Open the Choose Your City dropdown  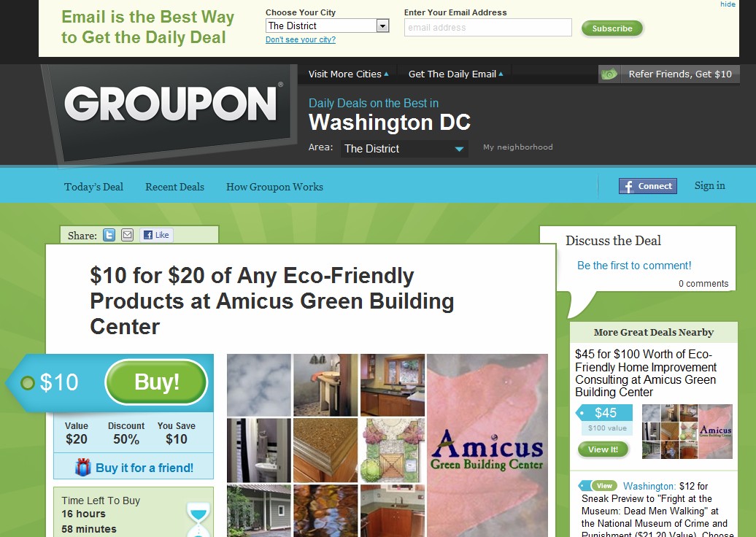point(328,26)
